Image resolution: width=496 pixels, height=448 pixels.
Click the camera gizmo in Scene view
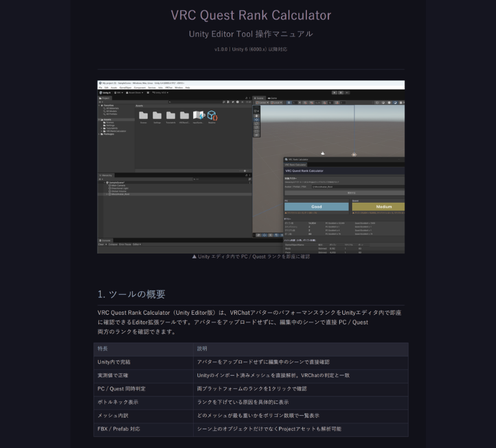pyautogui.click(x=322, y=153)
